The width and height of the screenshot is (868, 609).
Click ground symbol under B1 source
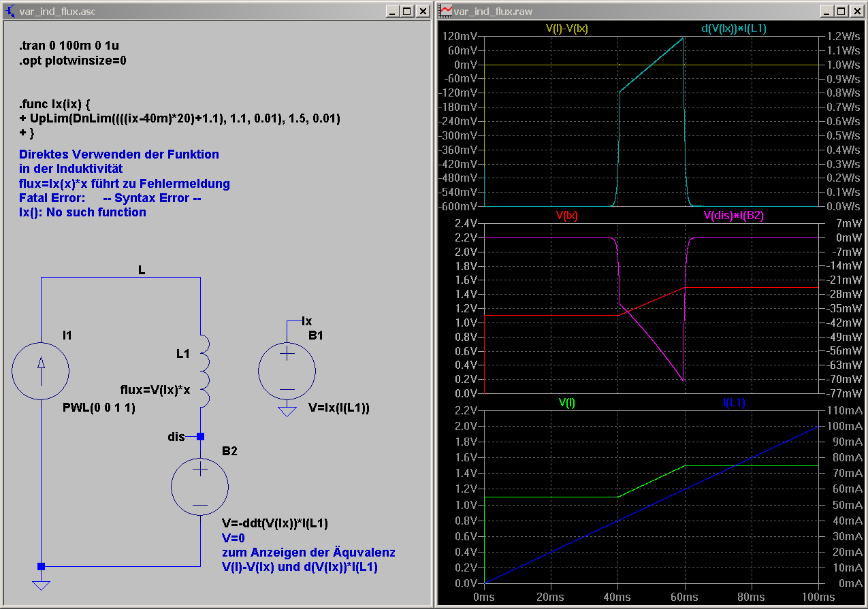coord(287,411)
